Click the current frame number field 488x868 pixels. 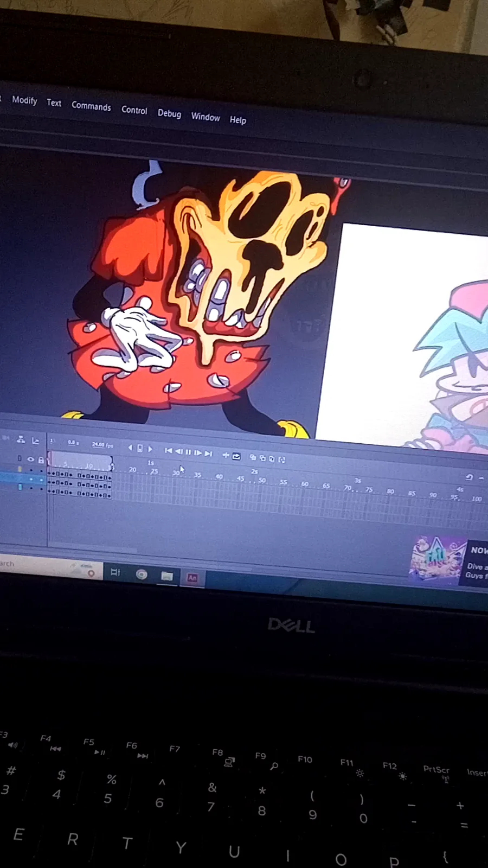click(52, 441)
